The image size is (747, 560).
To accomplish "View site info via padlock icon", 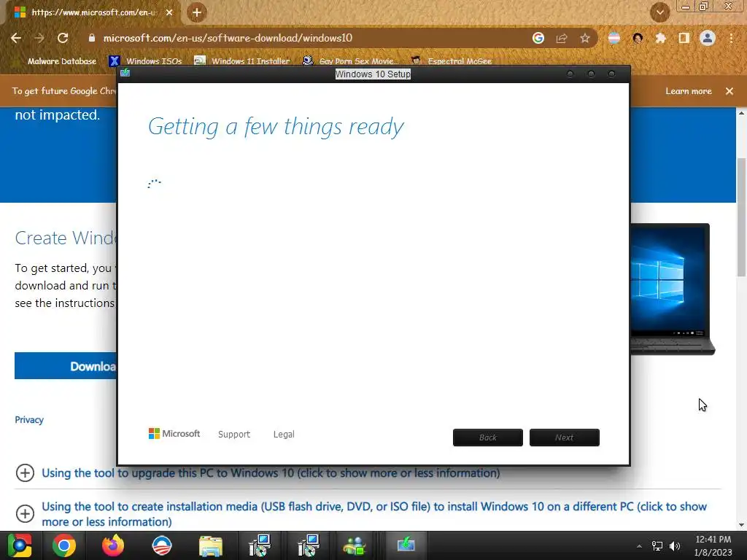I will pyautogui.click(x=91, y=38).
